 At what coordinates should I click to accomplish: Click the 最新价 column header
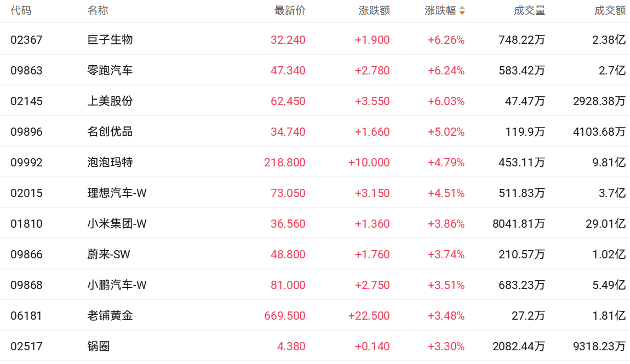[290, 11]
